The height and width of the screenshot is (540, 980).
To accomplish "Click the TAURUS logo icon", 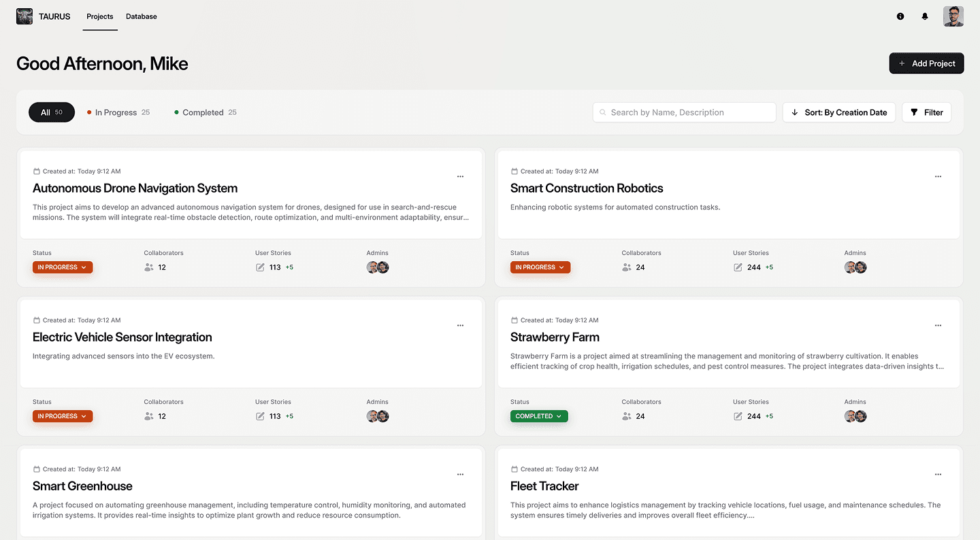I will pos(24,16).
